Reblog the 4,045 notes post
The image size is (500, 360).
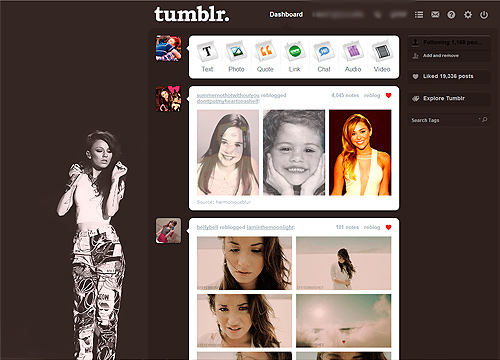click(x=372, y=95)
